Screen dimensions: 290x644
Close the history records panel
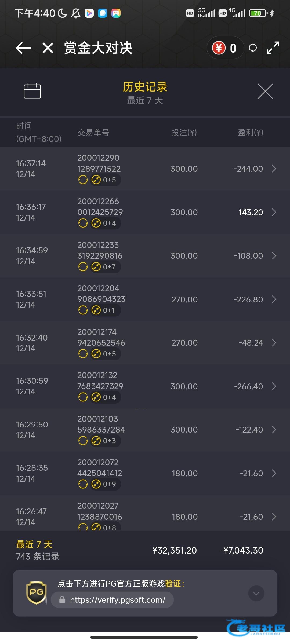[x=265, y=91]
